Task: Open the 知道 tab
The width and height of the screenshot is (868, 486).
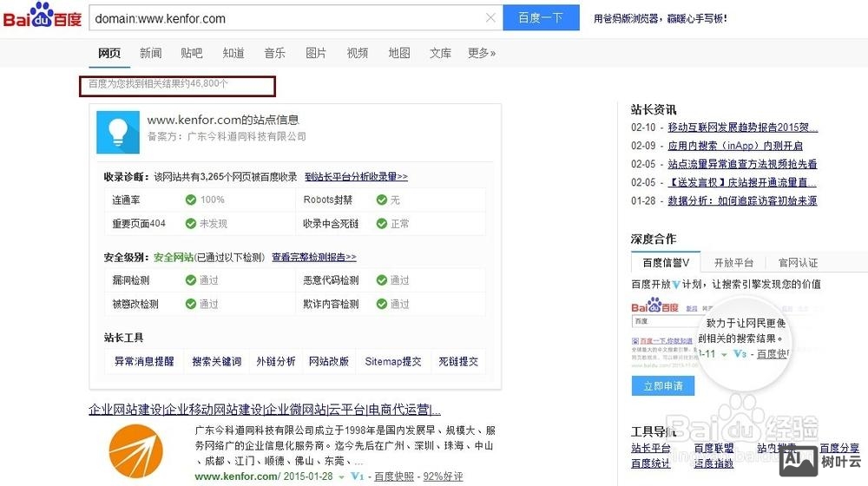Action: [x=233, y=53]
